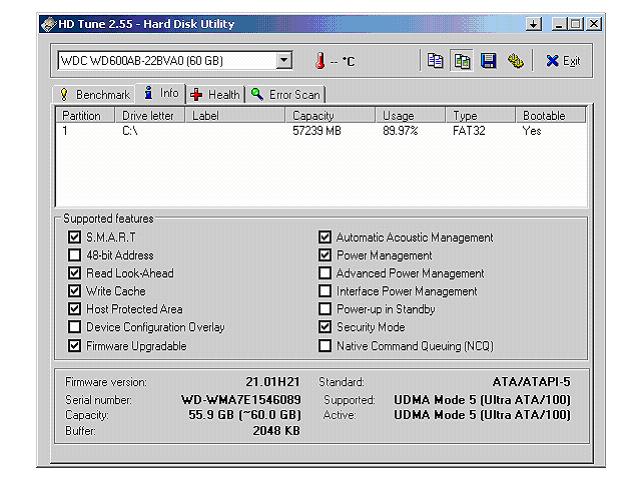640x480 pixels.
Task: Click the buffer value 2048 KB
Action: (276, 431)
